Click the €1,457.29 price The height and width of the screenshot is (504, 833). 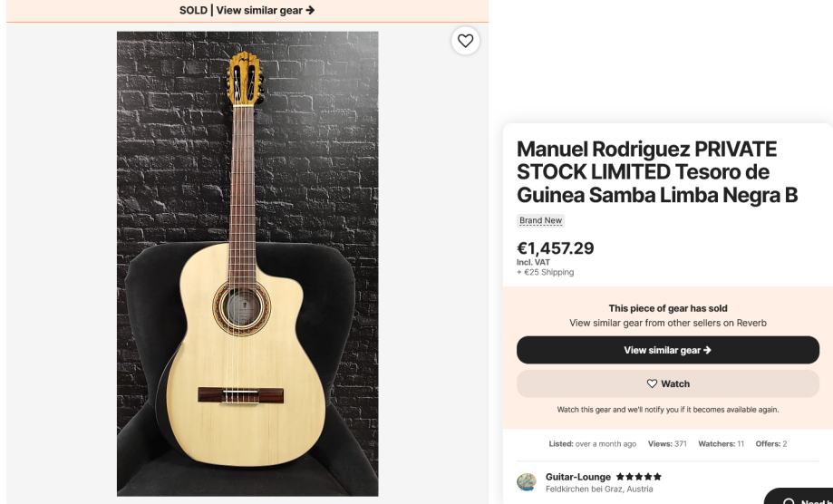point(555,247)
